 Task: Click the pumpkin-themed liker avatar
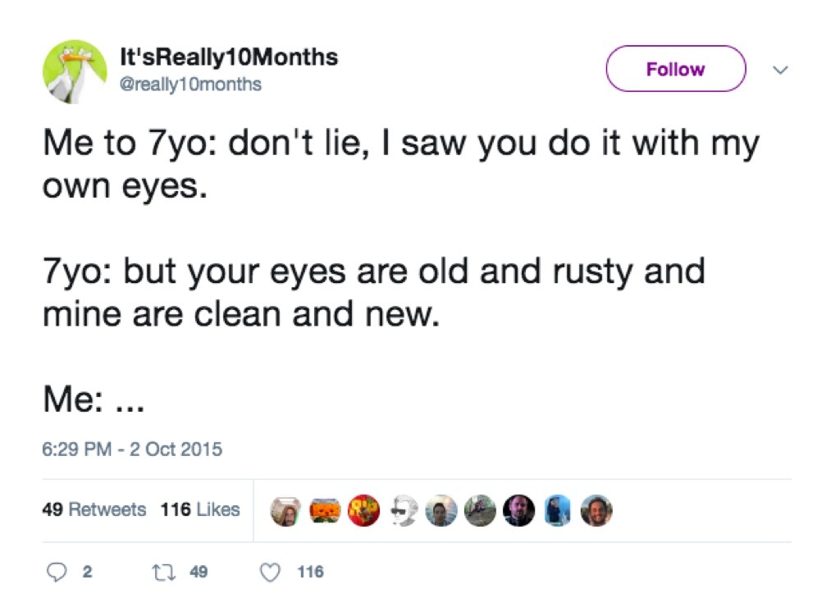(x=324, y=510)
